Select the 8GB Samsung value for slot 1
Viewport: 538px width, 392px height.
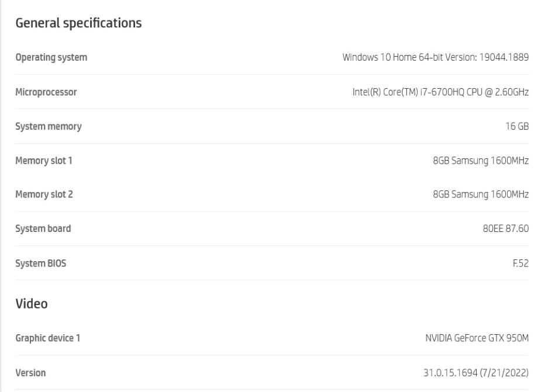pos(481,161)
